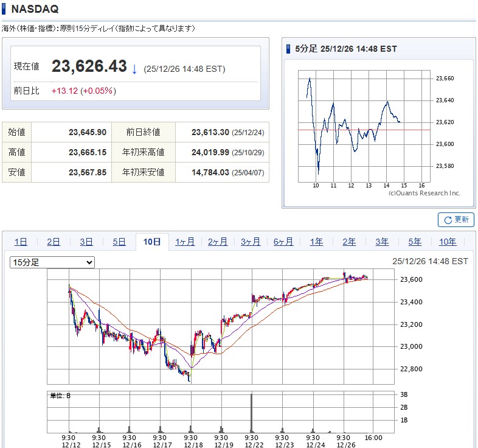View the 10年 chart range
The height and width of the screenshot is (448, 478).
tap(448, 242)
